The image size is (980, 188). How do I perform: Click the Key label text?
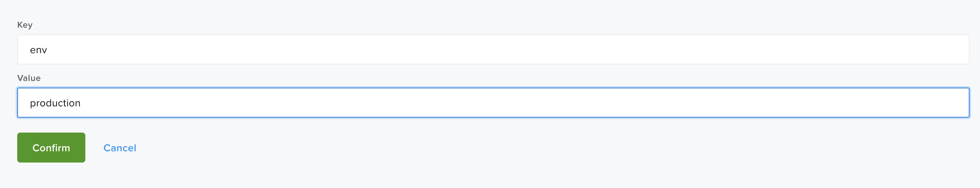[x=25, y=25]
